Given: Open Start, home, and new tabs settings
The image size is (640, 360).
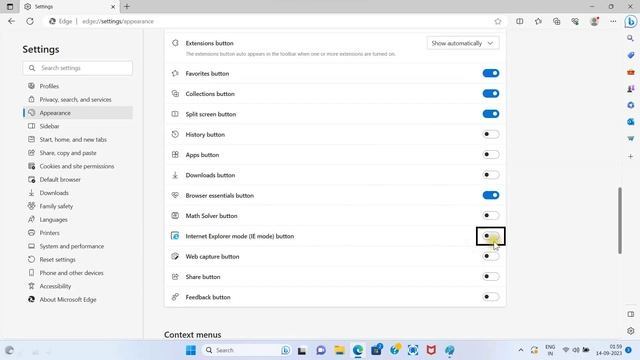Looking at the screenshot, I should pyautogui.click(x=78, y=140).
